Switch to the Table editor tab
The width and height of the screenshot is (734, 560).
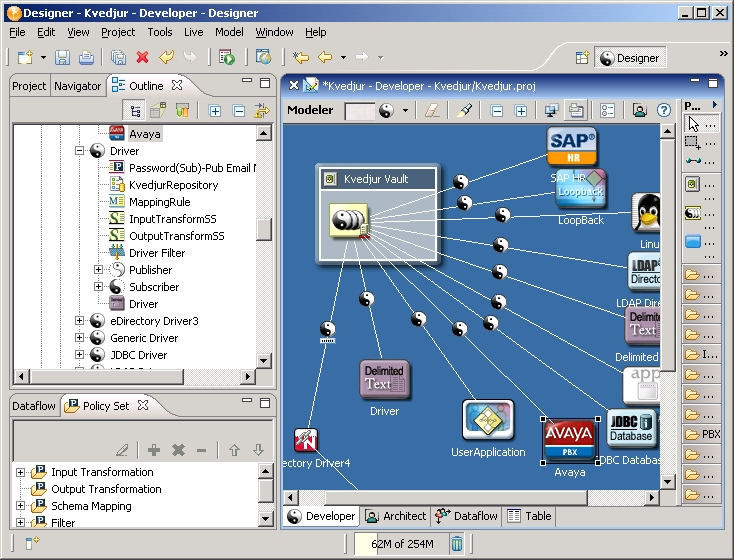[530, 516]
